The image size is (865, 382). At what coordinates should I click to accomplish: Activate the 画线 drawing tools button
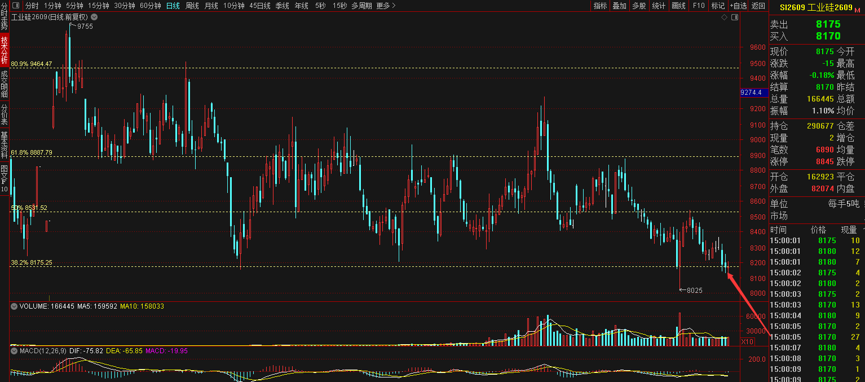(679, 6)
